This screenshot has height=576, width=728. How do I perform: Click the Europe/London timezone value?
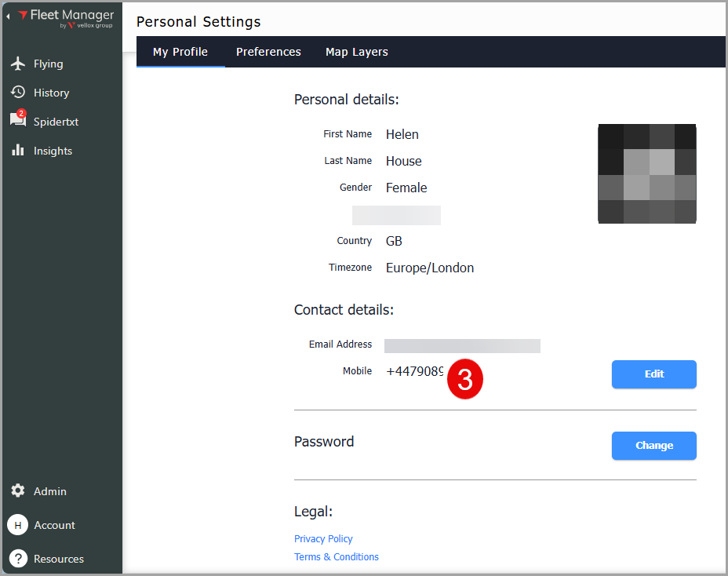click(430, 268)
